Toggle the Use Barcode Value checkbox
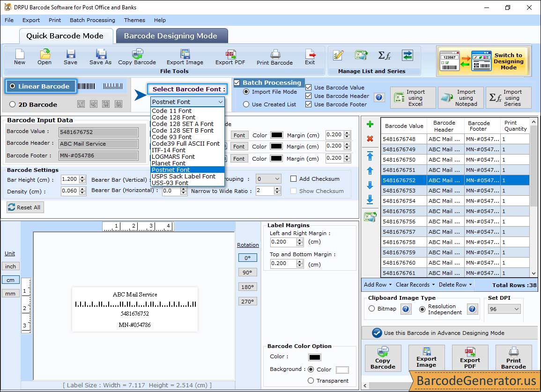The height and width of the screenshot is (392, 541). coord(309,88)
